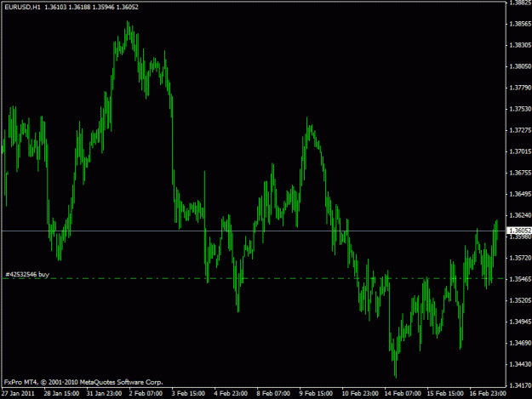
Task: Click the green dashed buy order line
Action: [254, 279]
